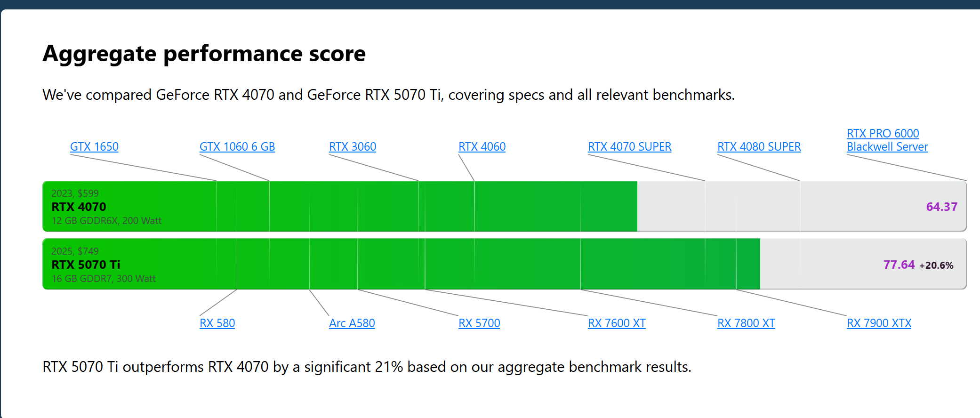This screenshot has width=980, height=418.
Task: Open the RX 580 link
Action: [x=217, y=323]
